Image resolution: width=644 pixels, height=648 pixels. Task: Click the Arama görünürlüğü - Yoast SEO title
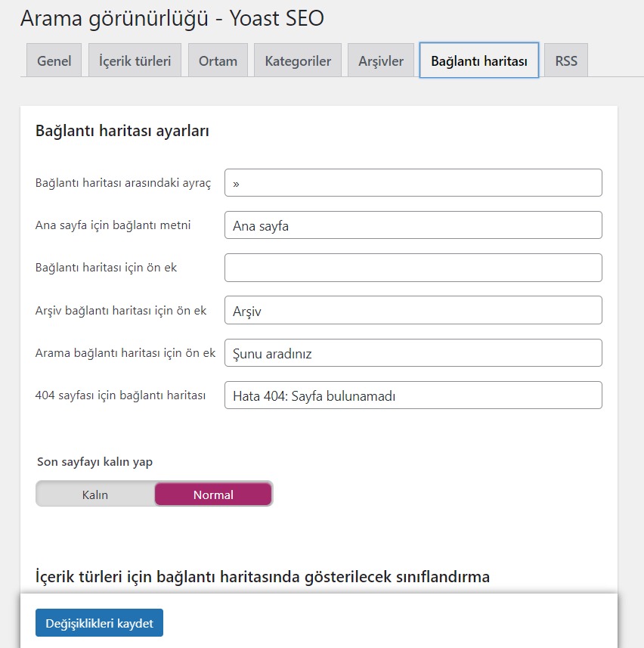pos(172,19)
